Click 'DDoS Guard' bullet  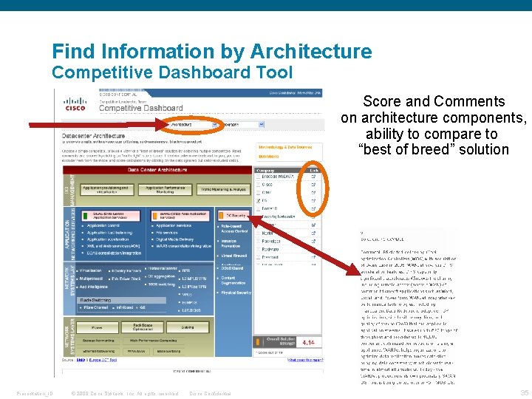click(233, 268)
